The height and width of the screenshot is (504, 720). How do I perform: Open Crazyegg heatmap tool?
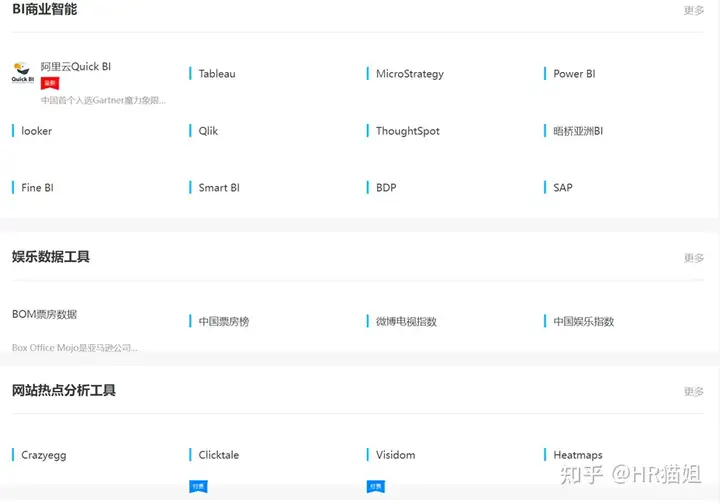tap(44, 455)
